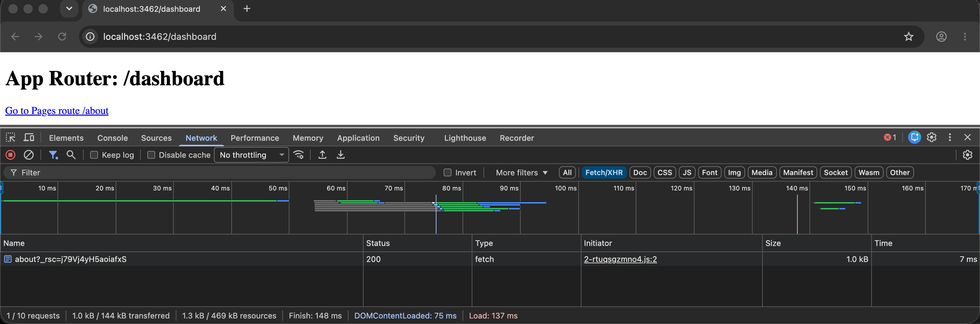This screenshot has width=980, height=324.
Task: View site information icon in address bar
Action: (x=90, y=37)
